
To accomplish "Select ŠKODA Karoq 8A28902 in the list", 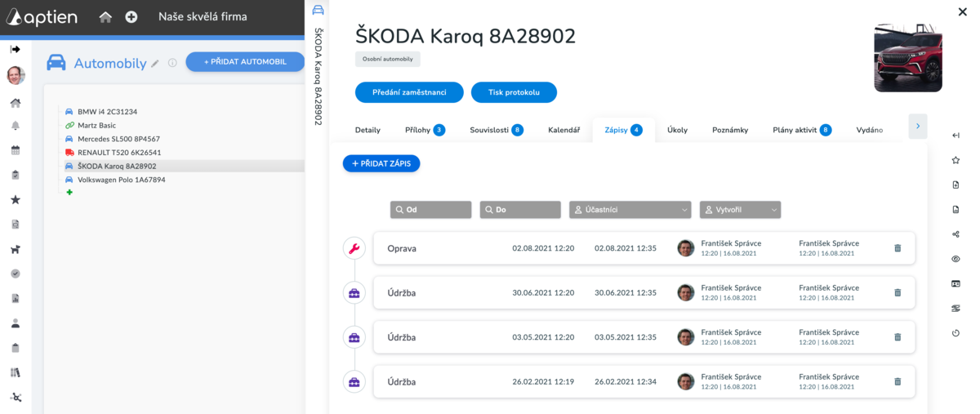I will coord(117,166).
